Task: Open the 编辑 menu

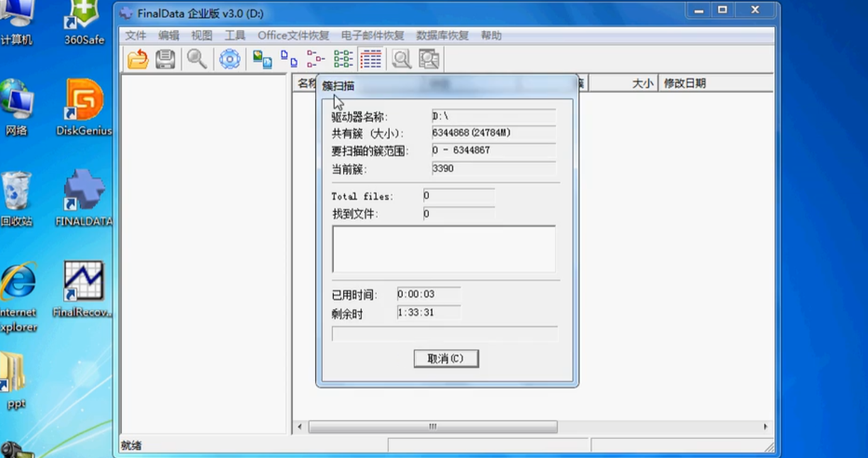Action: [x=169, y=35]
